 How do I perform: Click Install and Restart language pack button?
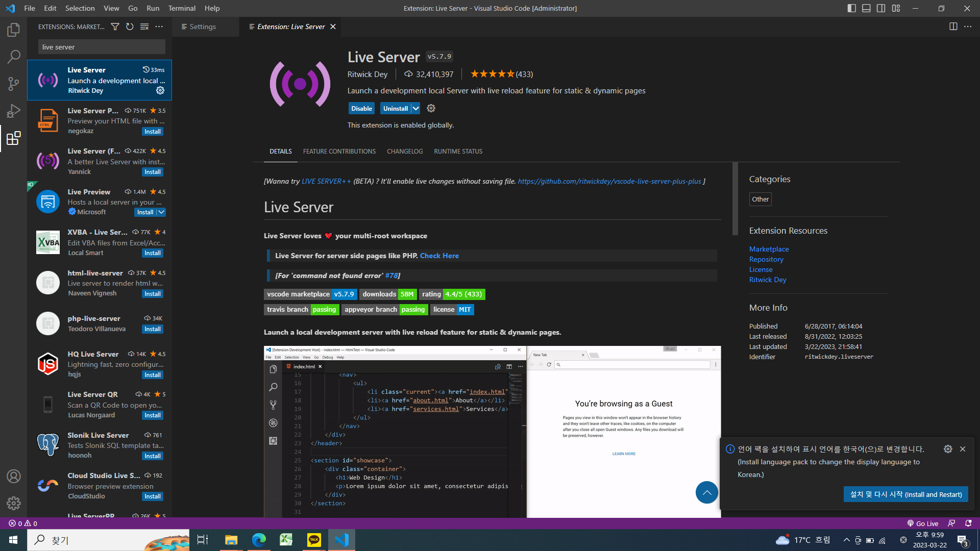906,494
